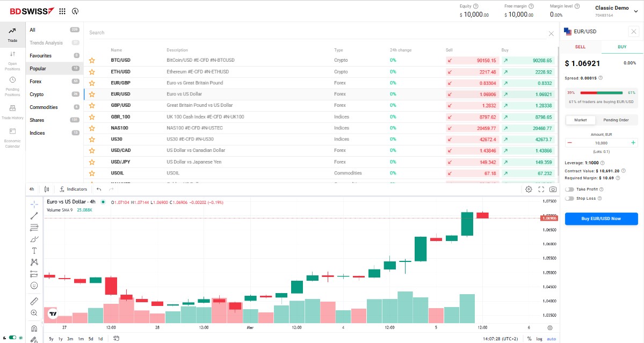Take a chart snapshot with camera icon
The width and height of the screenshot is (644, 343).
click(x=553, y=189)
